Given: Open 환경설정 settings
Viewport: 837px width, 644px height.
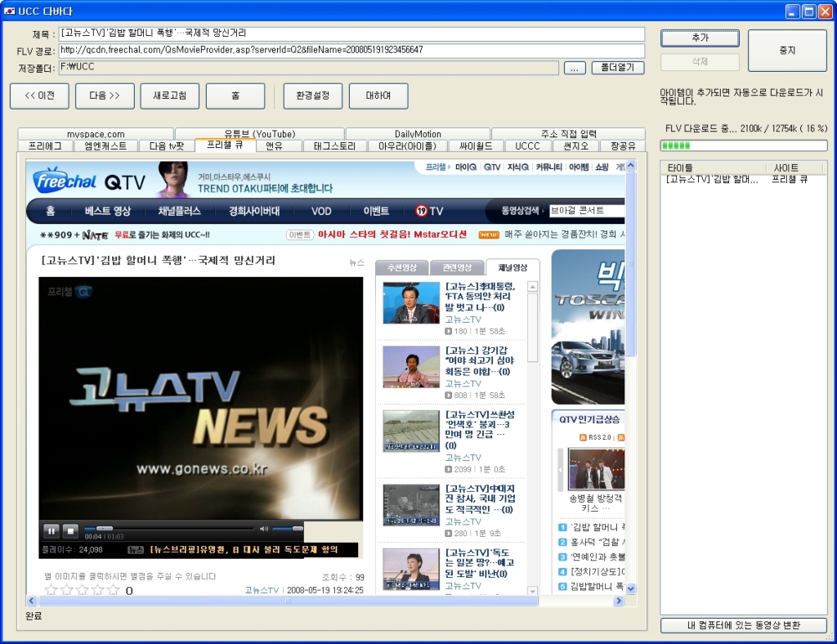Looking at the screenshot, I should pyautogui.click(x=313, y=96).
